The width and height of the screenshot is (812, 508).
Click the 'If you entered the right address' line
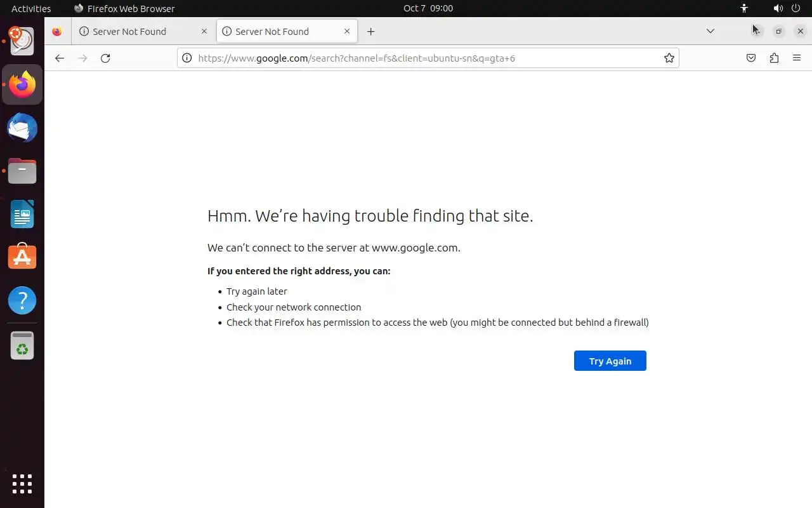click(299, 271)
